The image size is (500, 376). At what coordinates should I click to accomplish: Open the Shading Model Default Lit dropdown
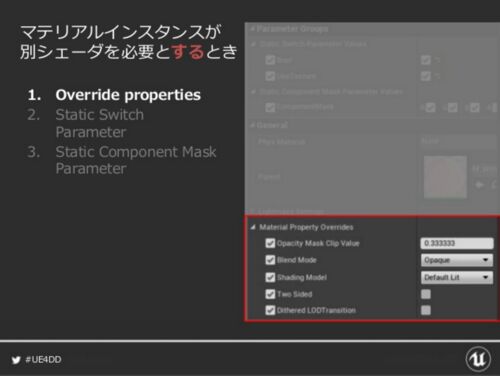tap(457, 277)
